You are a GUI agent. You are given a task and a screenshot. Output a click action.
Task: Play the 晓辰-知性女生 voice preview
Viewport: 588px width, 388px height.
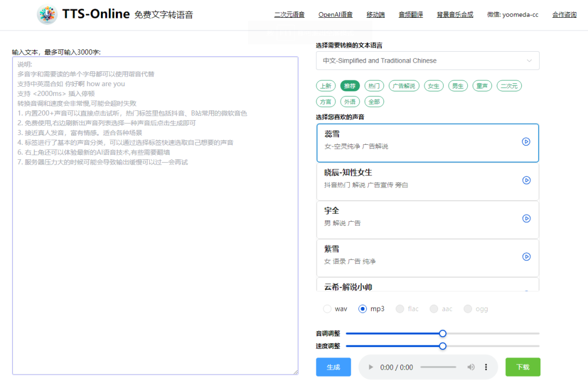point(526,180)
